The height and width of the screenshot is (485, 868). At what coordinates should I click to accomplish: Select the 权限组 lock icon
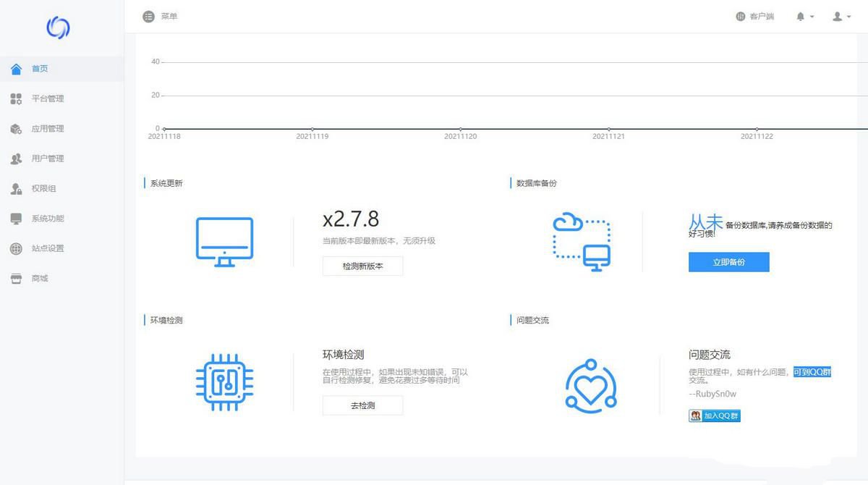[16, 188]
